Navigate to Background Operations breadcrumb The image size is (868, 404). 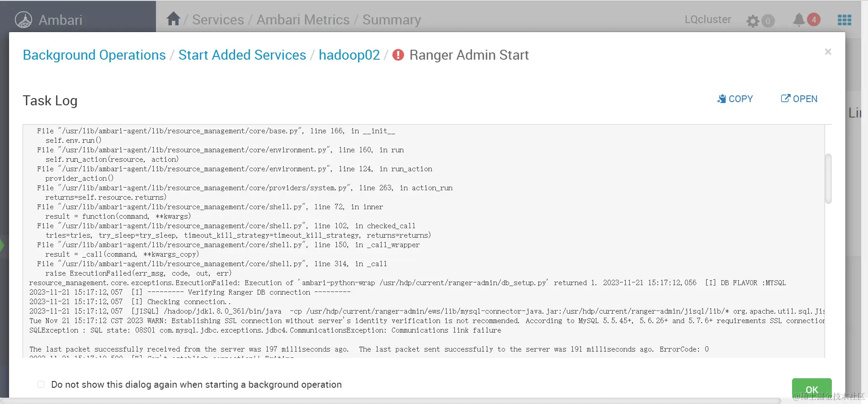94,55
